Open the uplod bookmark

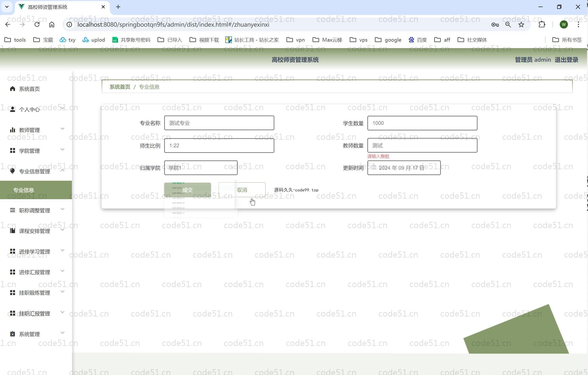coord(93,40)
